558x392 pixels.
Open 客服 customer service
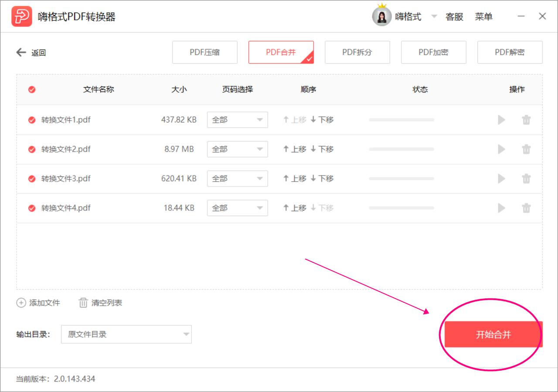pos(454,17)
